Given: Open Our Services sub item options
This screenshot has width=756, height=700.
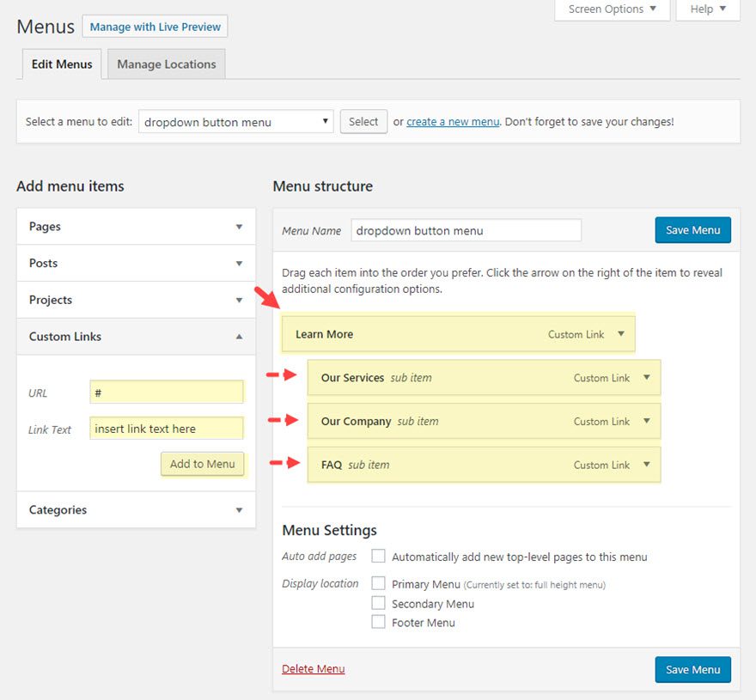Looking at the screenshot, I should pyautogui.click(x=646, y=377).
